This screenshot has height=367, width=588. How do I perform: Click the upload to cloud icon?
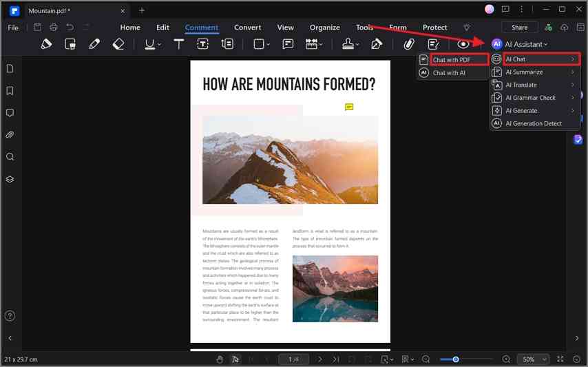click(565, 28)
